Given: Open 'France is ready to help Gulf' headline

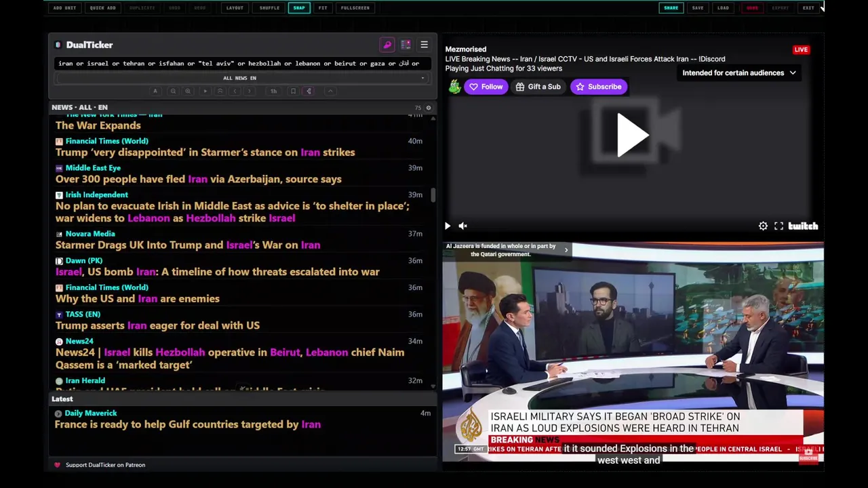Looking at the screenshot, I should tap(187, 425).
